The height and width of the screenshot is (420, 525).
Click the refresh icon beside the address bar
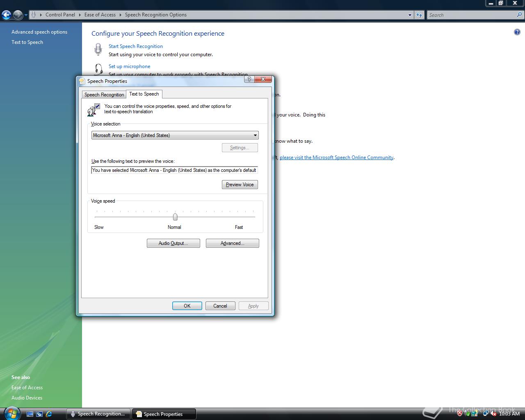[419, 15]
